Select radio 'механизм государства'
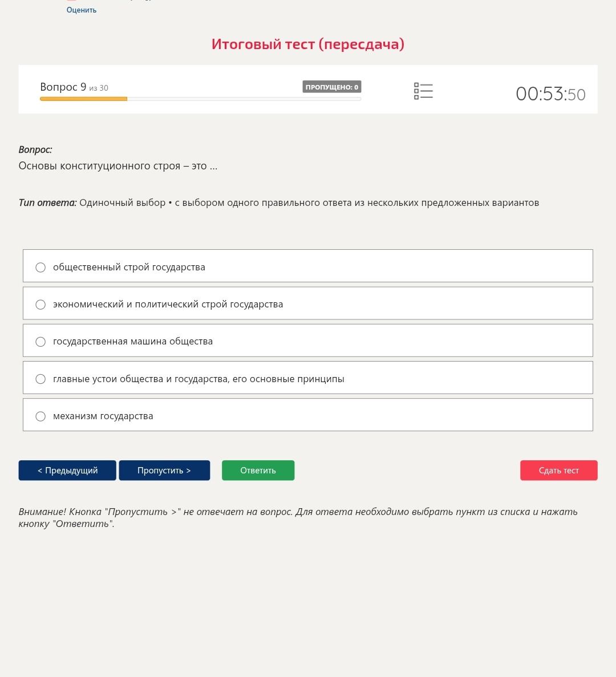The image size is (616, 677). tap(40, 416)
